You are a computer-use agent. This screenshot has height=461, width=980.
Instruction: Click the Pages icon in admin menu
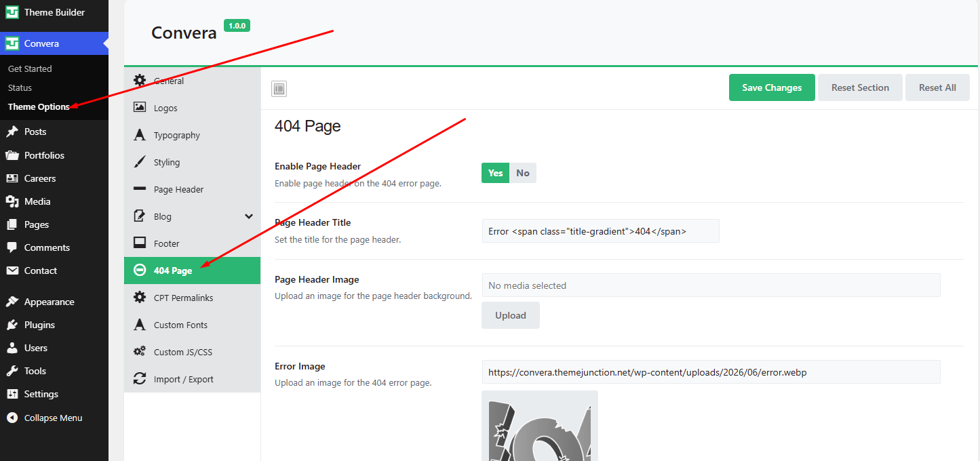pyautogui.click(x=12, y=224)
